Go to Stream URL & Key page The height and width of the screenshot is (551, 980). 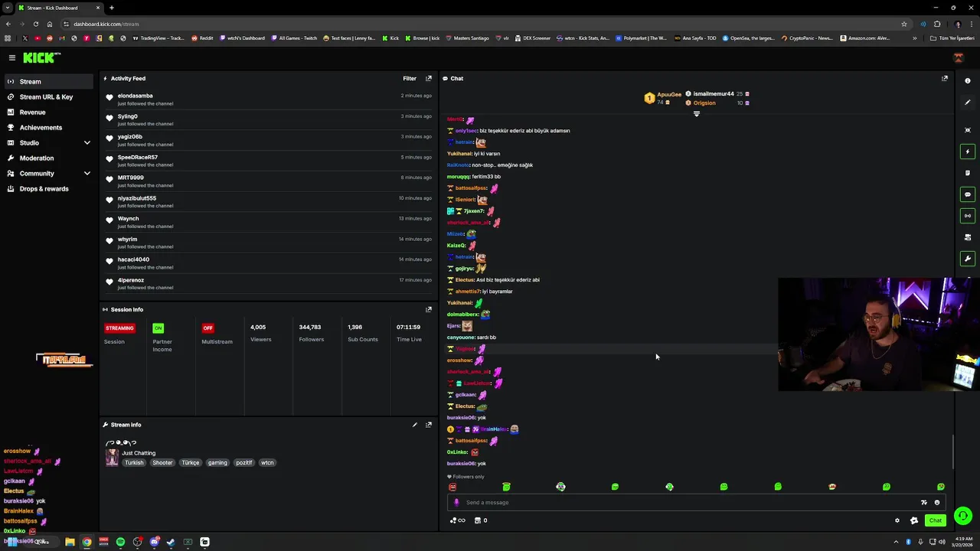(x=46, y=96)
